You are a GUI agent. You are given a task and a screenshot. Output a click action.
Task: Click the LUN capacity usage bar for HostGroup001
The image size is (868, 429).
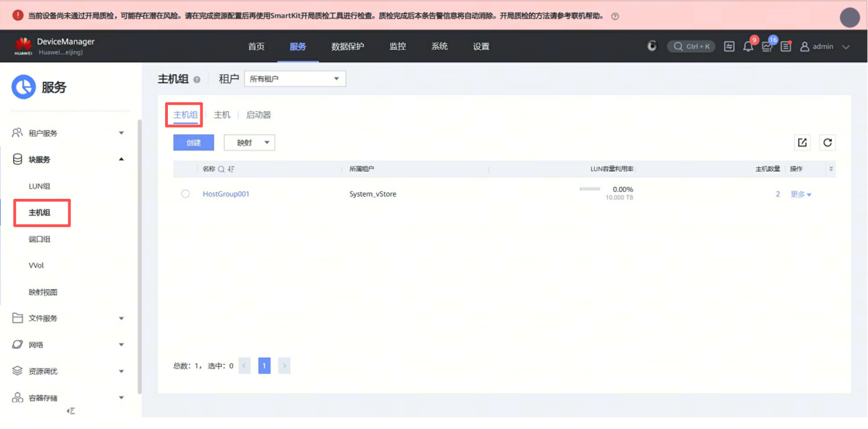tap(590, 189)
